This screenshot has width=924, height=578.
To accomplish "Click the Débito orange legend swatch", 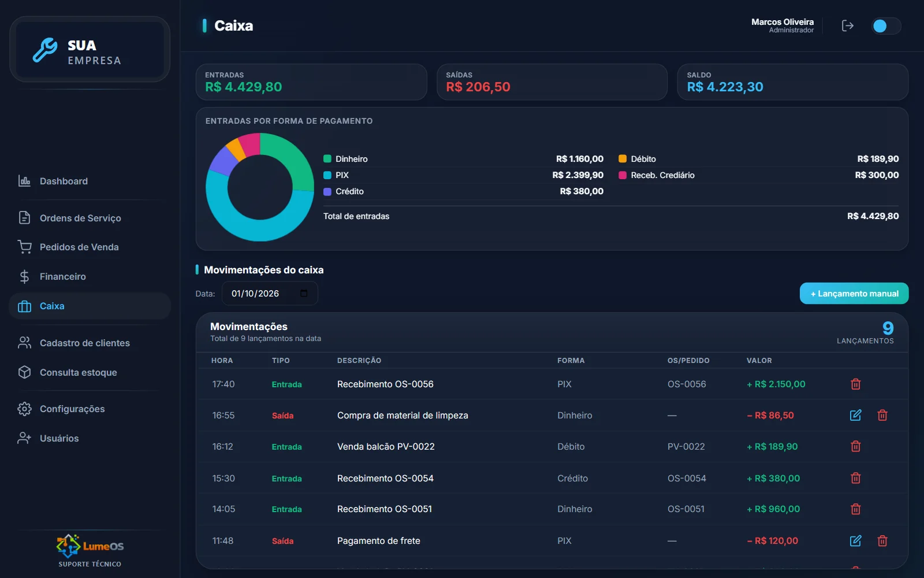I will (x=623, y=159).
